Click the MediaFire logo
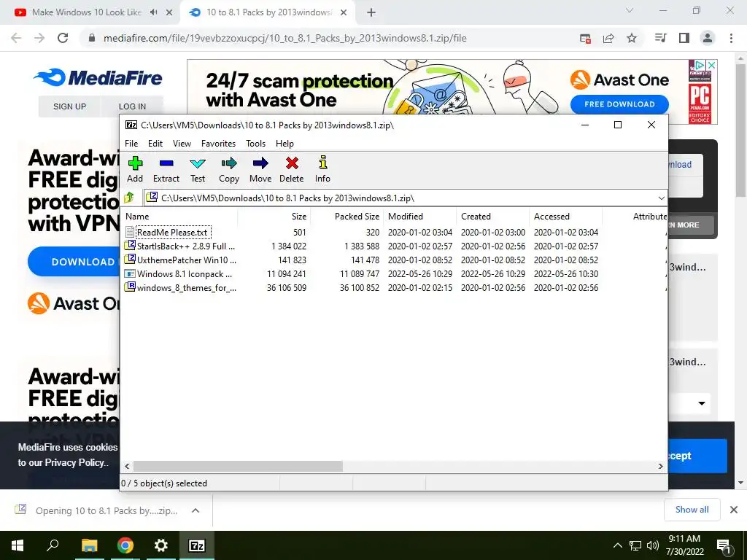This screenshot has width=747, height=560. click(x=98, y=77)
